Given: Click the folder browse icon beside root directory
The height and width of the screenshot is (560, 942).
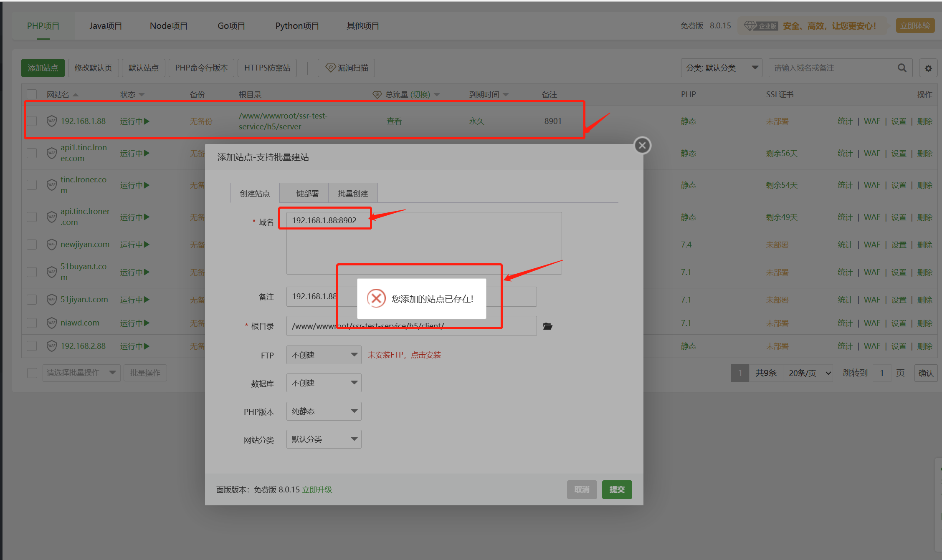Looking at the screenshot, I should [x=547, y=326].
